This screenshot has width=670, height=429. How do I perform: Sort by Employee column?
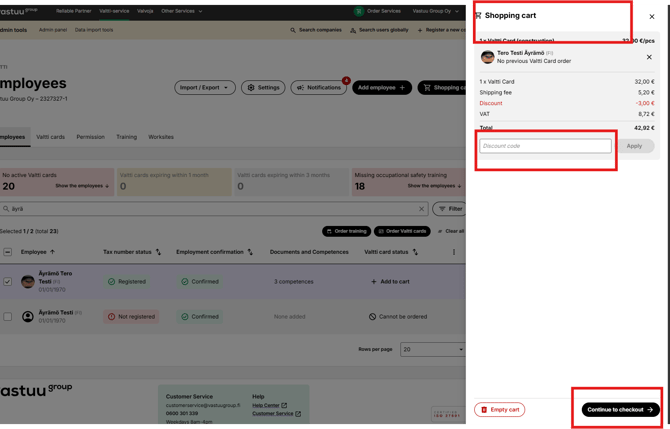(38, 252)
